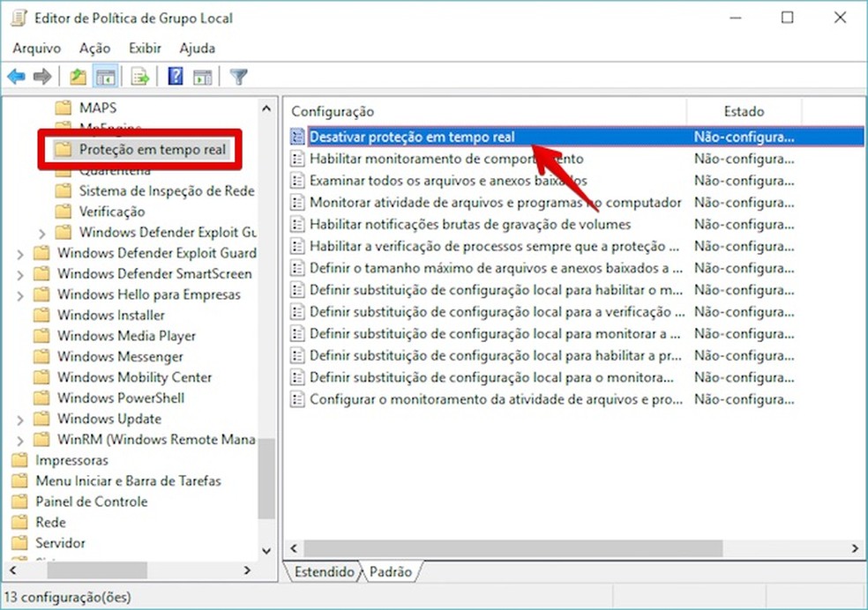Click the Filter funnel toolbar icon
Image resolution: width=868 pixels, height=610 pixels.
click(x=238, y=77)
